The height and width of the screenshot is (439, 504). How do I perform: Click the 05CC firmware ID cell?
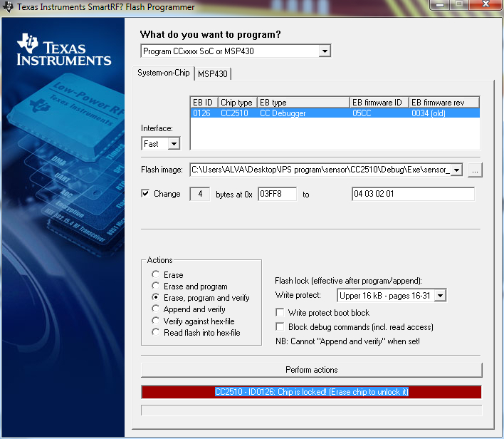tap(362, 113)
